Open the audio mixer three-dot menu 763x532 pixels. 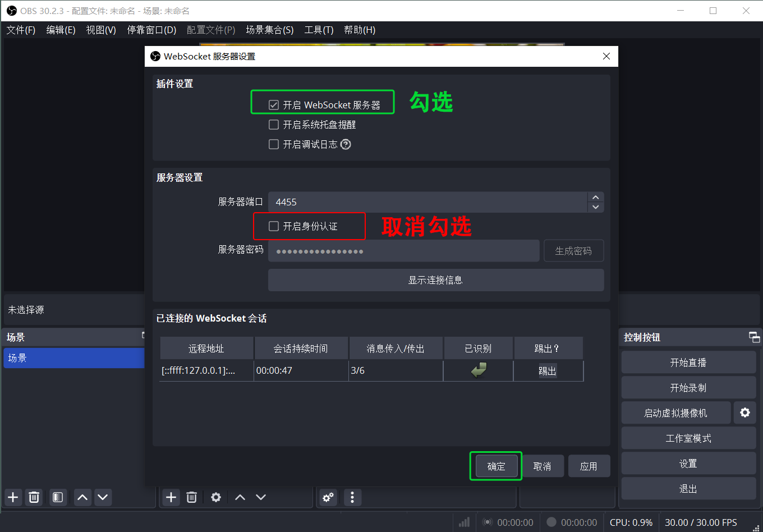[x=352, y=497]
